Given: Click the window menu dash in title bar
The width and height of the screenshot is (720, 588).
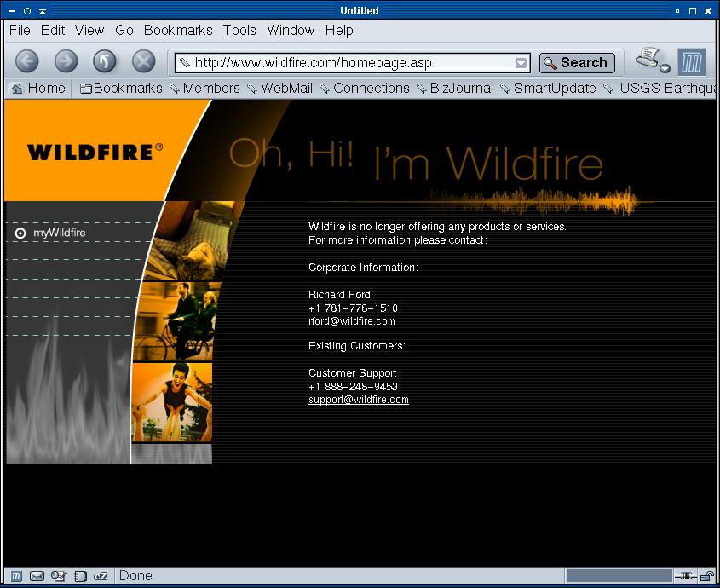Looking at the screenshot, I should click(12, 11).
